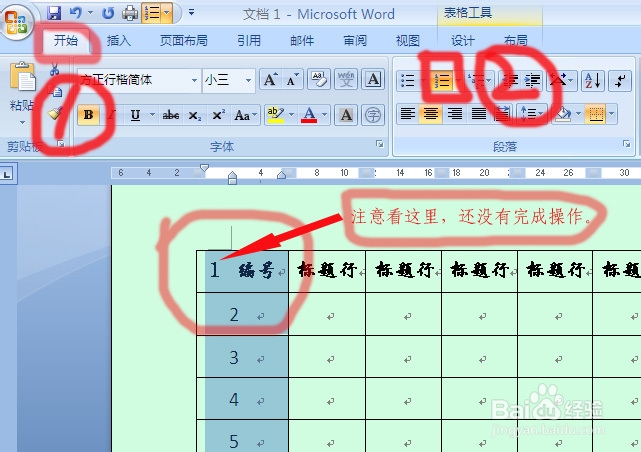Apply table borders button
Screen dimensions: 641x452
click(596, 114)
